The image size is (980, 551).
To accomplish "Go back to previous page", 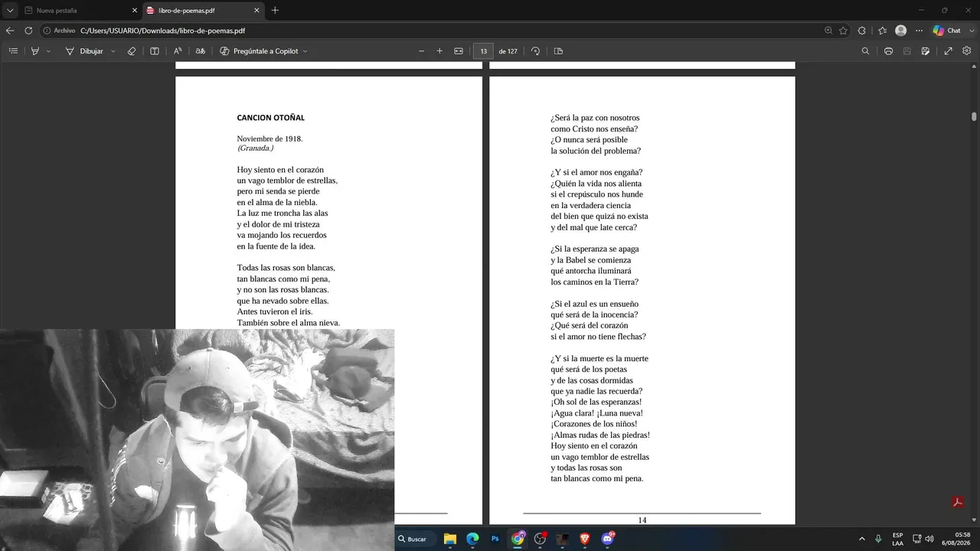I will (x=10, y=31).
